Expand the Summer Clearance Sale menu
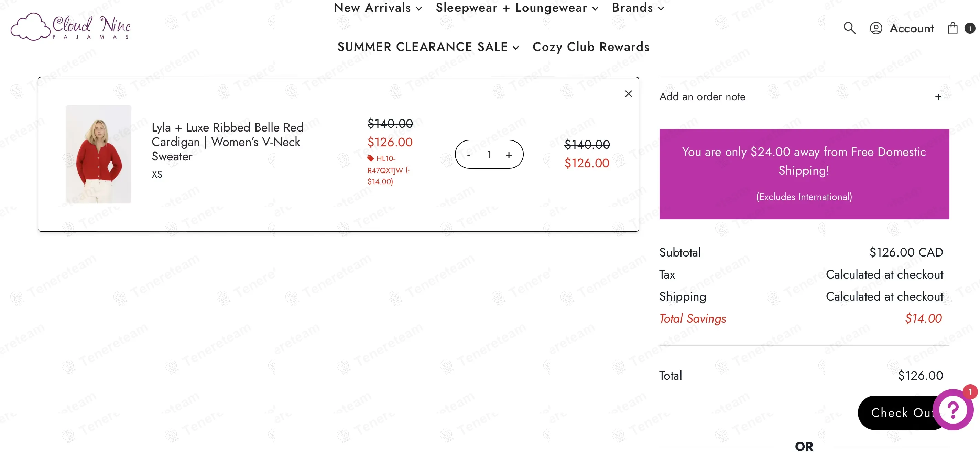 tap(428, 47)
